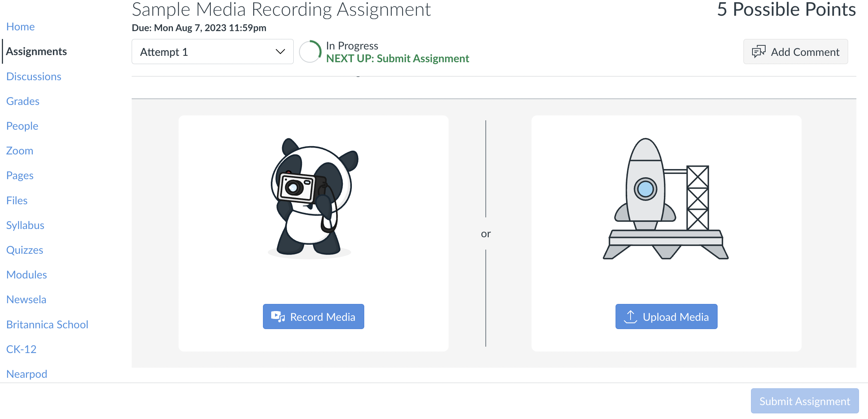868x419 pixels.
Task: Click the camera icon on Record Media
Action: click(x=278, y=317)
